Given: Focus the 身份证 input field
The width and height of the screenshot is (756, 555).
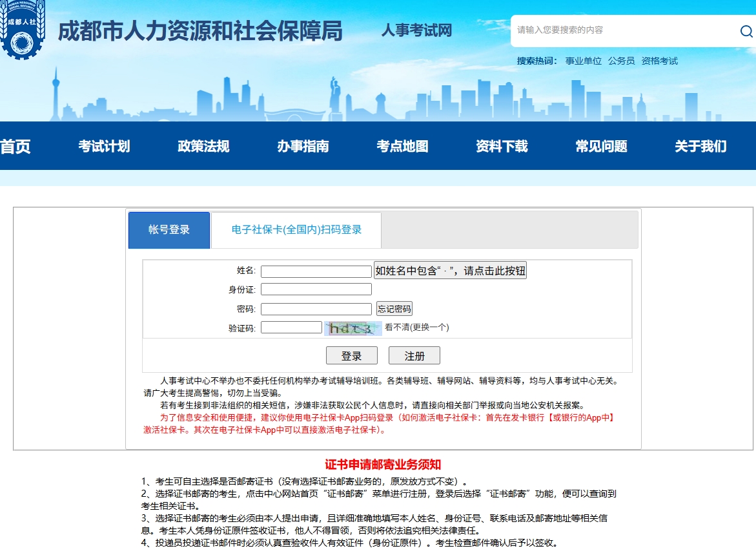Looking at the screenshot, I should pos(316,289).
